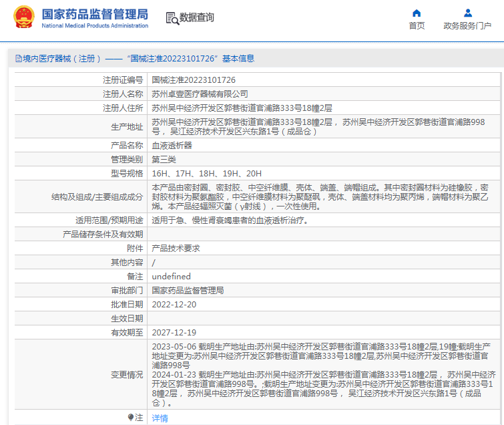Click attachment value 产品技术要求

(176, 249)
